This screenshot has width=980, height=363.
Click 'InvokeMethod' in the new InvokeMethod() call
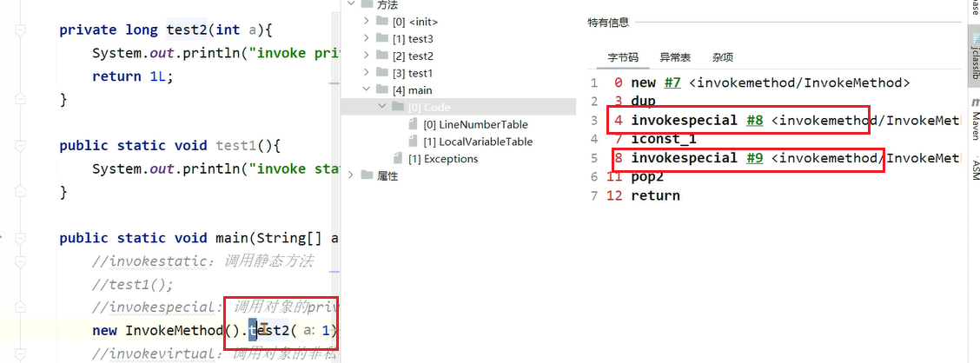(x=175, y=331)
